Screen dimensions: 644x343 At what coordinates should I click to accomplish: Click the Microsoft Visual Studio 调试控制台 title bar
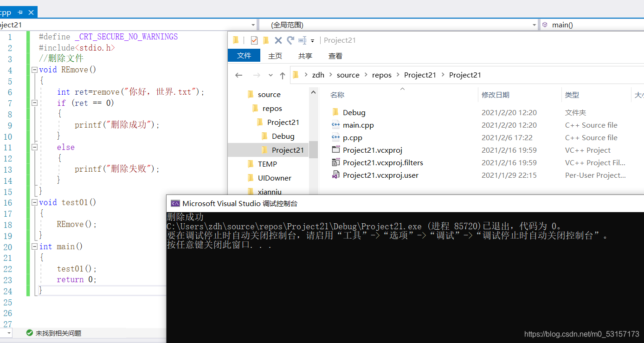pos(405,203)
